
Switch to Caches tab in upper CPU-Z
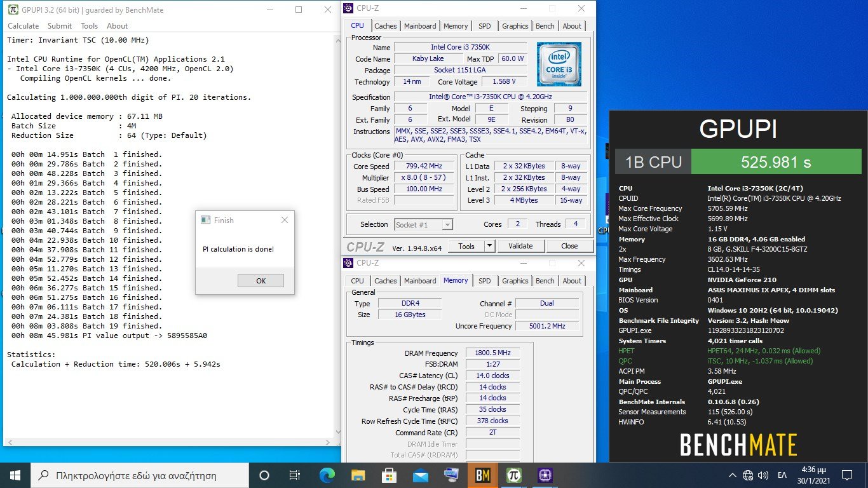coord(385,26)
